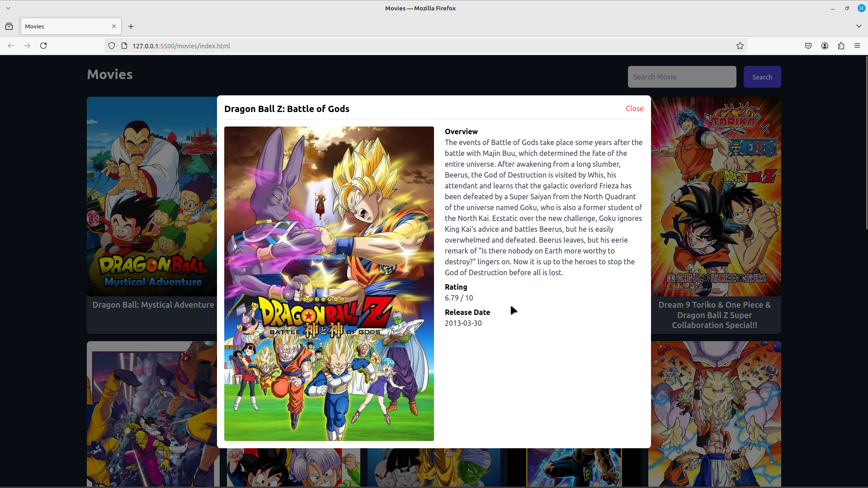Click the Firefox account icon
This screenshot has width=868, height=488.
coord(825,46)
